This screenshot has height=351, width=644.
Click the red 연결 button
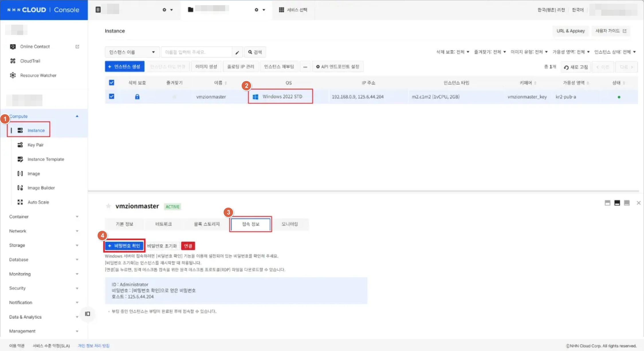click(x=188, y=246)
